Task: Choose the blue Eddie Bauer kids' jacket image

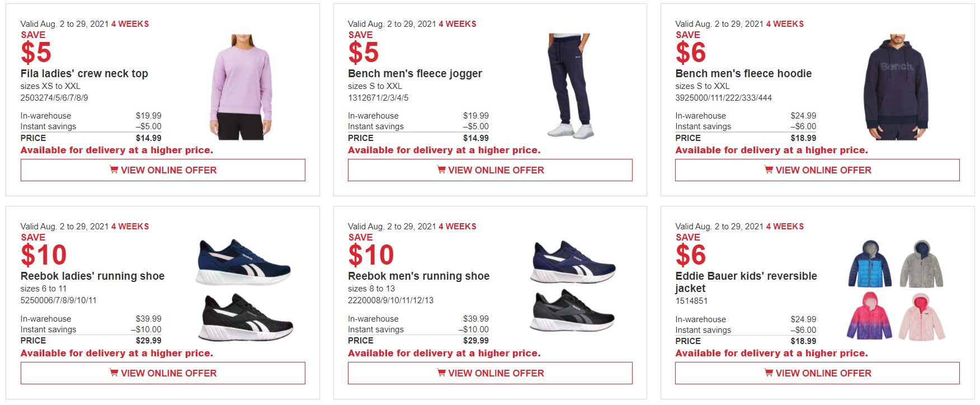Action: coord(870,264)
